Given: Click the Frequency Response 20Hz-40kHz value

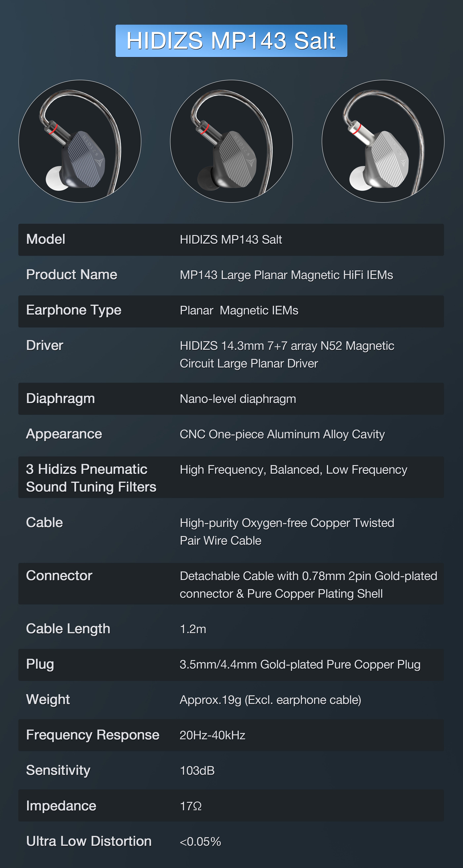Looking at the screenshot, I should click(212, 735).
